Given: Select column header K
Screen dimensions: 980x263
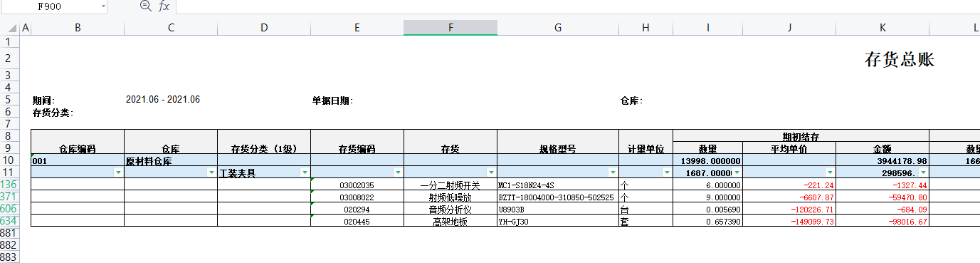Looking at the screenshot, I should pyautogui.click(x=882, y=28).
